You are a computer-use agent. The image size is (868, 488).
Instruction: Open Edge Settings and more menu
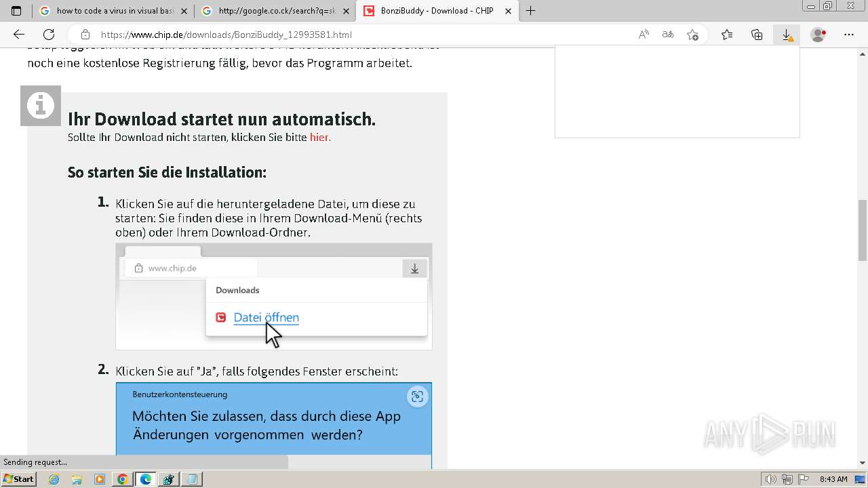tap(849, 35)
